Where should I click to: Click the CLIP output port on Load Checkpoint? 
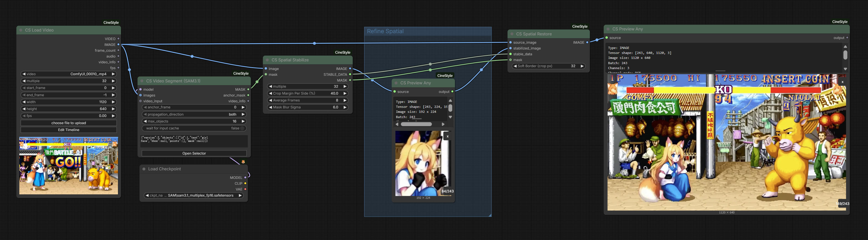click(x=245, y=183)
